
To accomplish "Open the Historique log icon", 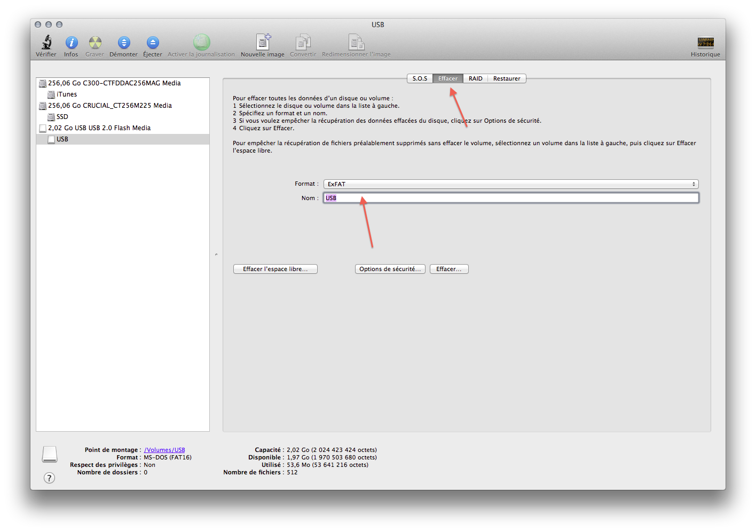I will [x=705, y=43].
